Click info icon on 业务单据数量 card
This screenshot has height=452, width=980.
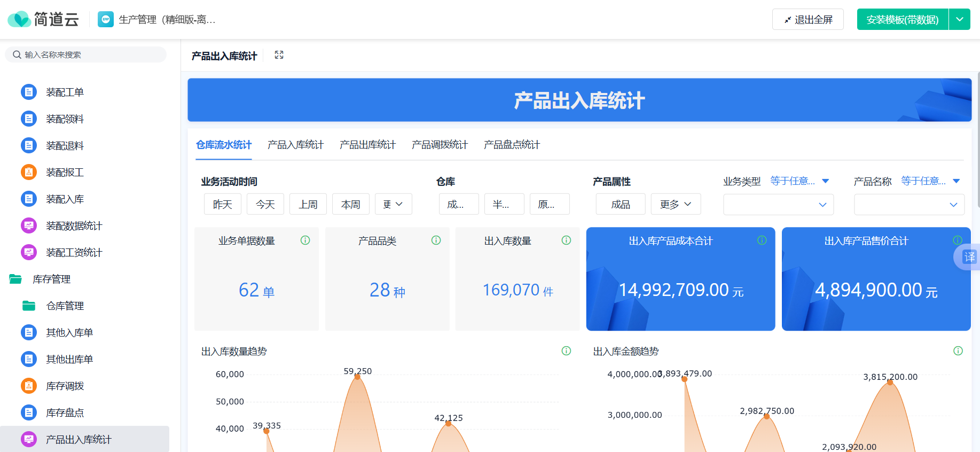[x=305, y=240]
